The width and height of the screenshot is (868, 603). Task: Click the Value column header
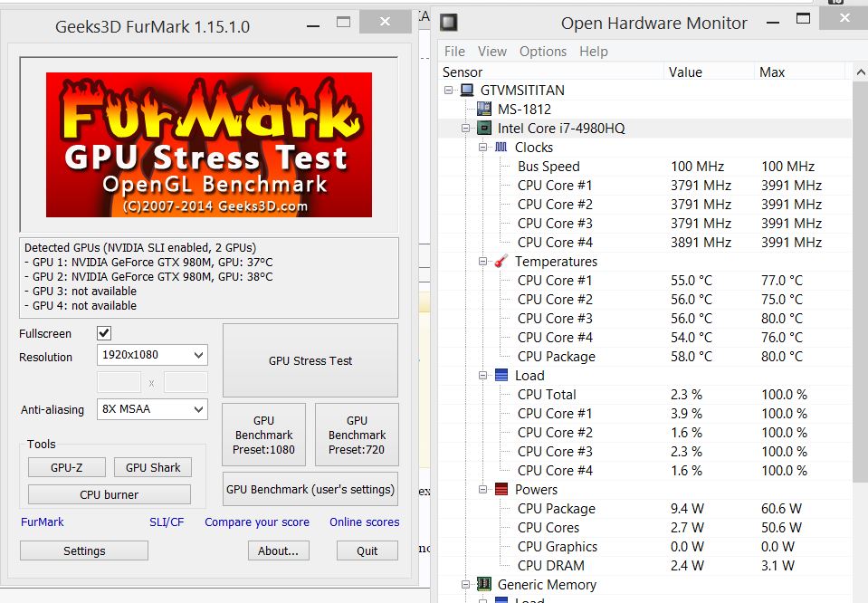pyautogui.click(x=709, y=72)
